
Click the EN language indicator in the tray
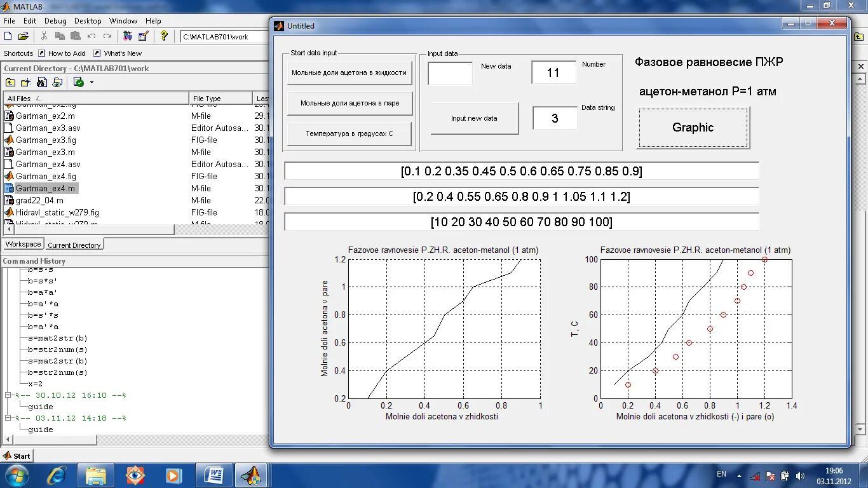click(721, 474)
